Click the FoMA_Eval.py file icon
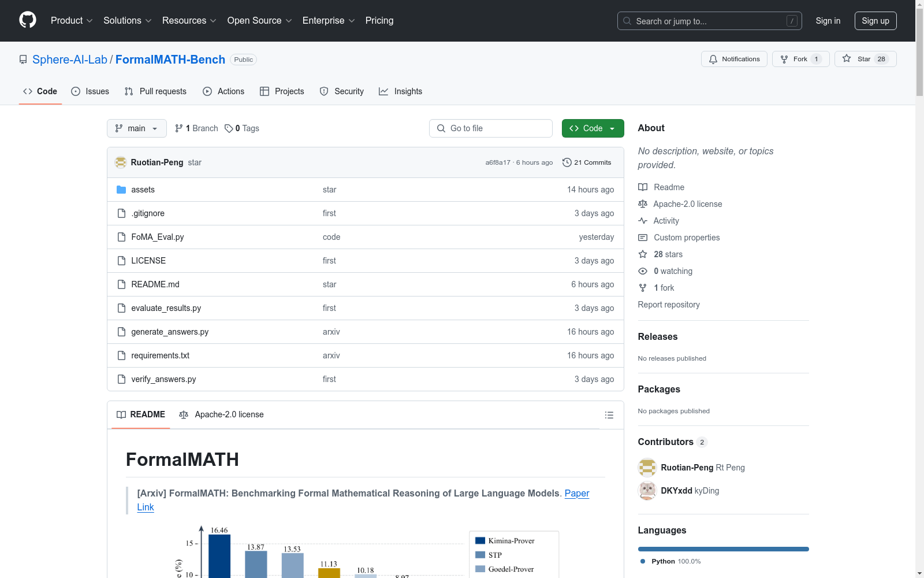Screen dimensions: 924x578 tap(121, 237)
